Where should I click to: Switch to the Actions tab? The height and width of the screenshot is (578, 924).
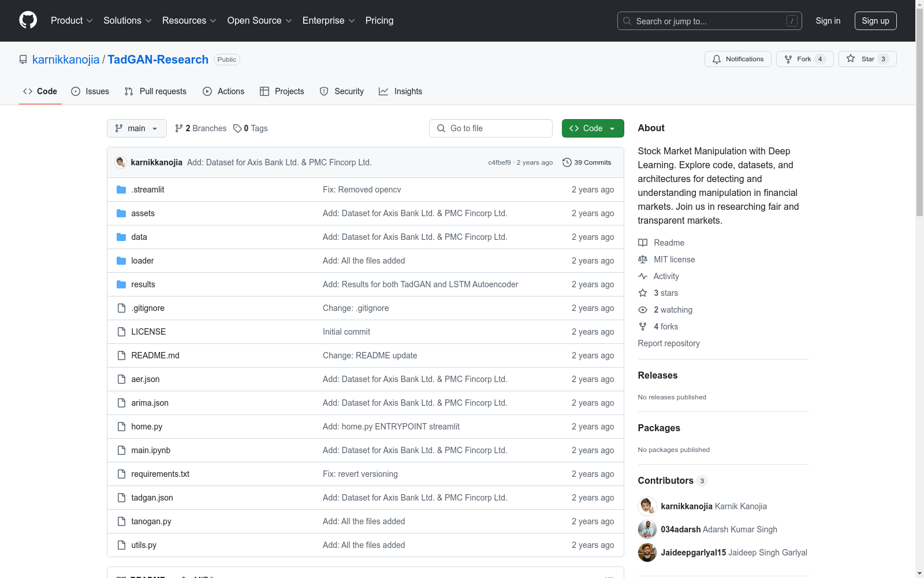223,91
